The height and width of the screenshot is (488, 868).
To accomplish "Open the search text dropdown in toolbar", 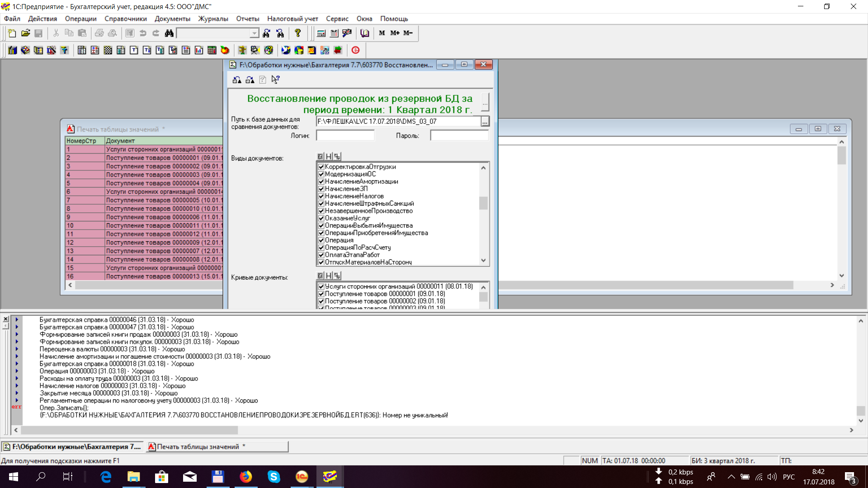I will (x=255, y=33).
